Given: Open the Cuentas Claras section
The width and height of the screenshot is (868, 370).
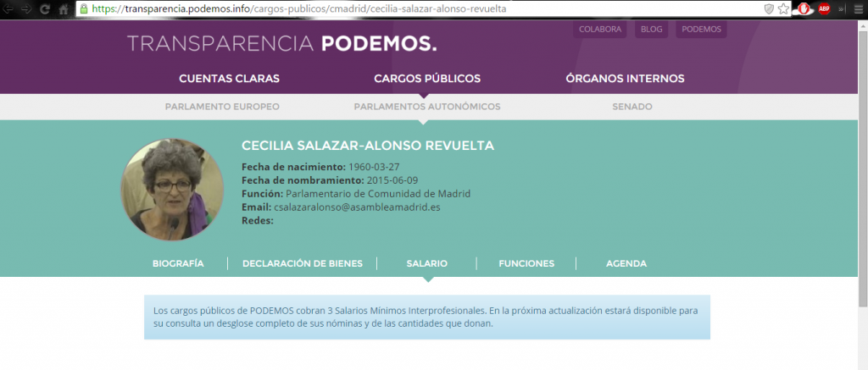Looking at the screenshot, I should coord(229,79).
